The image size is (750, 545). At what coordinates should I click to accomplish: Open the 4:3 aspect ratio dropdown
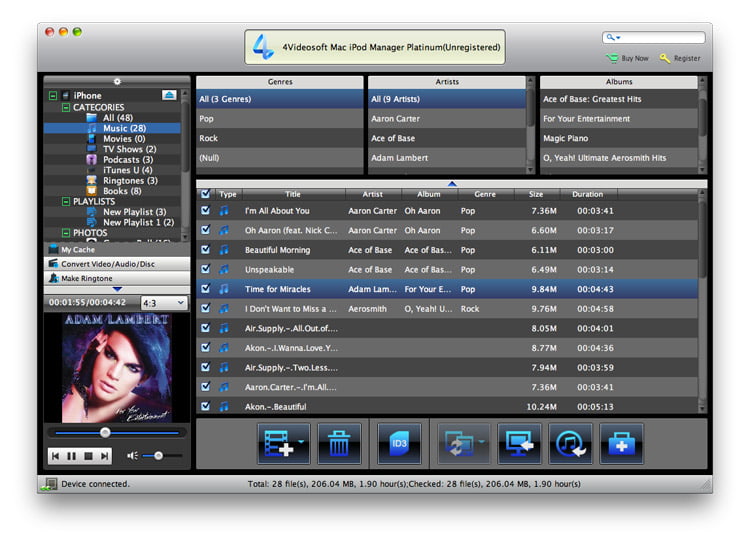point(164,303)
